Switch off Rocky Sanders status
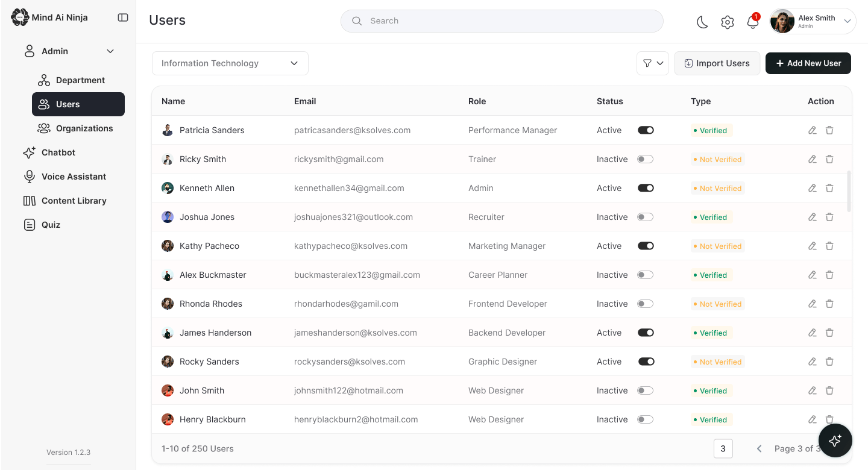Image resolution: width=868 pixels, height=470 pixels. click(646, 362)
